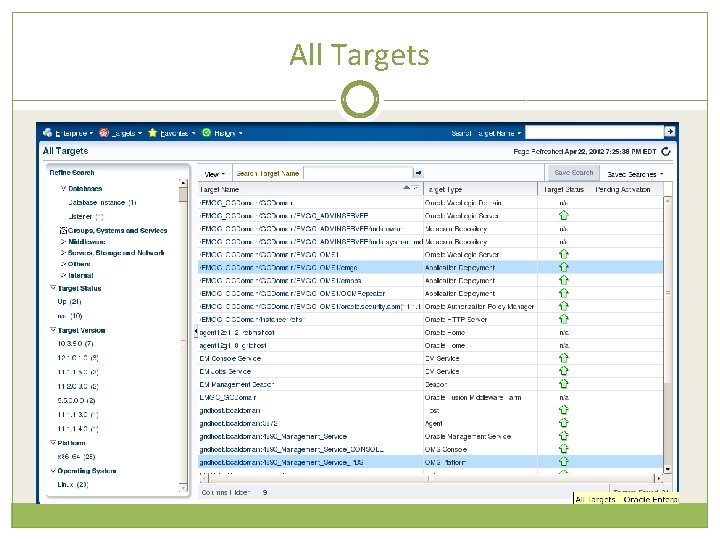Open the Saved Searches dropdown
720x540 pixels.
tap(636, 174)
